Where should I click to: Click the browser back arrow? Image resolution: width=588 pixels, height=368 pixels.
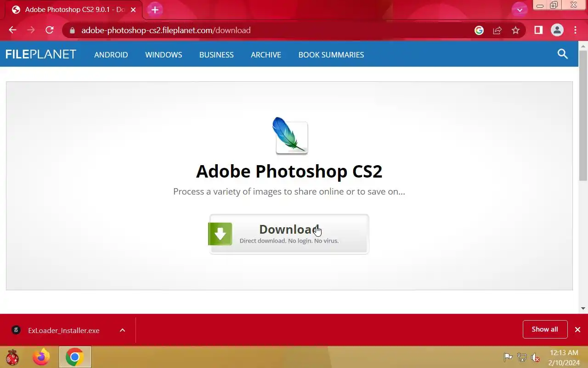click(x=12, y=30)
